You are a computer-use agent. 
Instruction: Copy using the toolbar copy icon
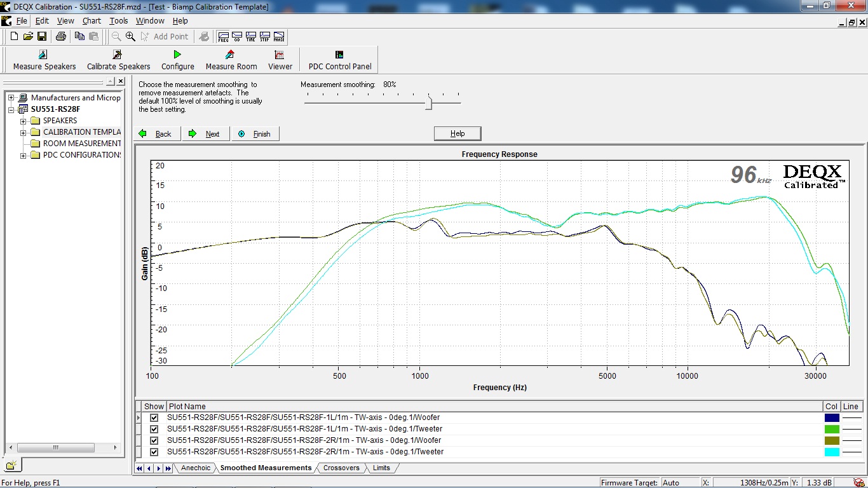click(79, 37)
